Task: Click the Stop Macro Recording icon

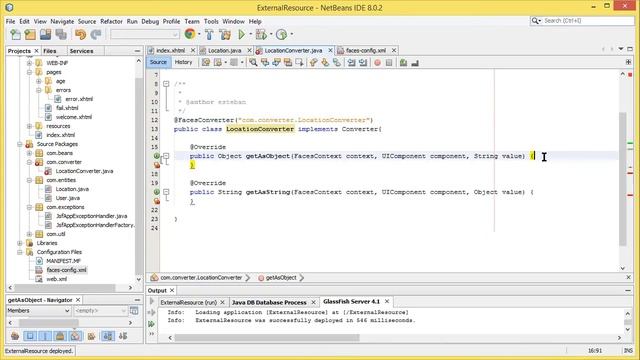Action: pyautogui.click(x=389, y=62)
